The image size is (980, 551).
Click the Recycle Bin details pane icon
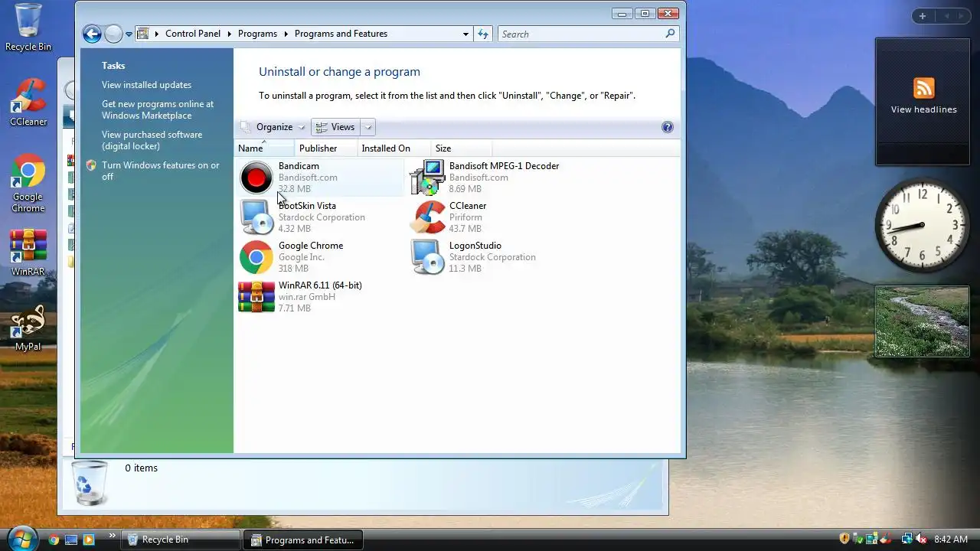pos(90,482)
